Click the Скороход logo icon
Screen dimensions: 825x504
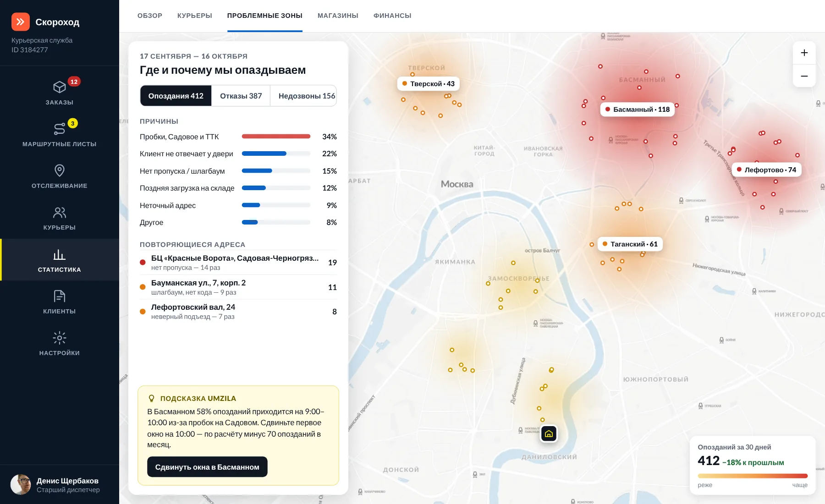coord(21,22)
